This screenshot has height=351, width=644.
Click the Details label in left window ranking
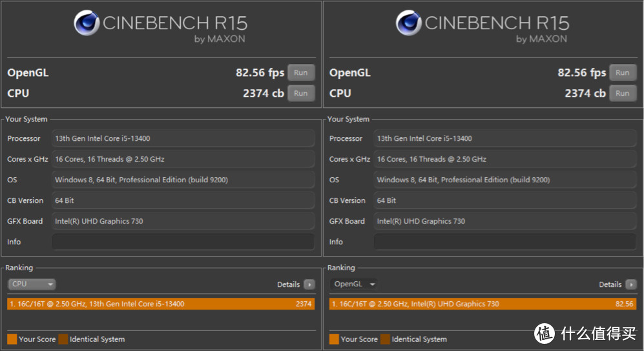tap(288, 284)
